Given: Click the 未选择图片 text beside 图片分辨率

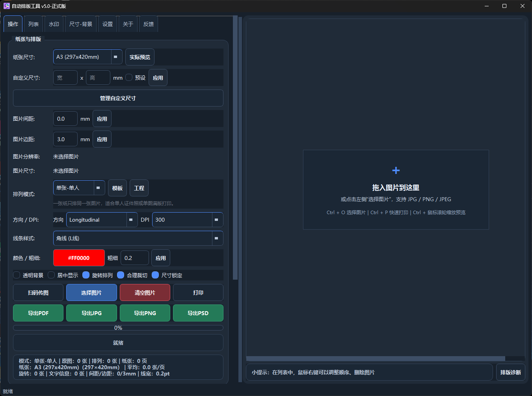Looking at the screenshot, I should pos(66,157).
